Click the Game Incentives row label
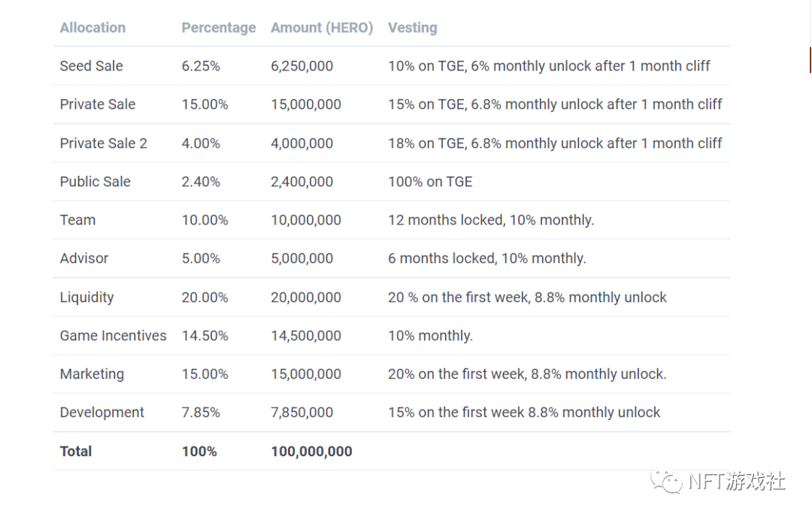 point(113,336)
